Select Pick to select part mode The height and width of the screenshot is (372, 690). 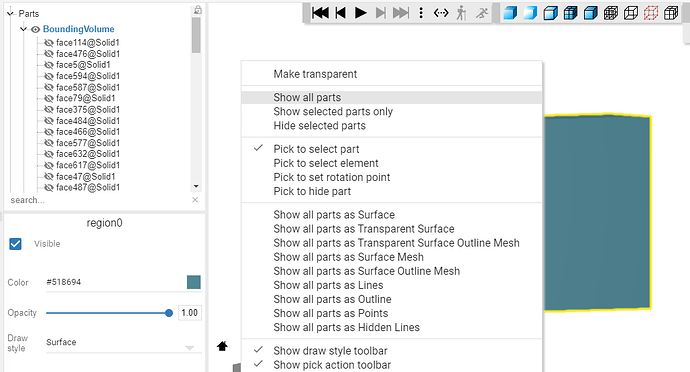click(392, 149)
